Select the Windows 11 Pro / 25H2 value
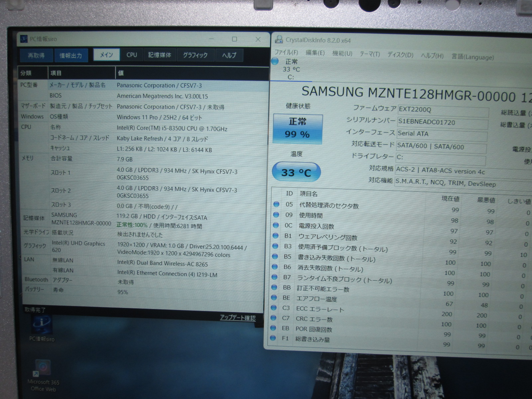This screenshot has height=399, width=532. [159, 117]
